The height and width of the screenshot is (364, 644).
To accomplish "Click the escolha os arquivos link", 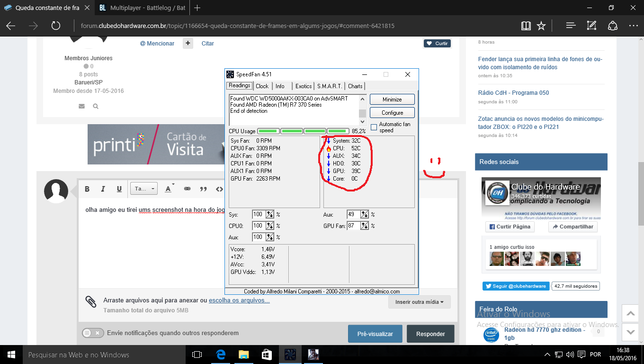I will 239,300.
